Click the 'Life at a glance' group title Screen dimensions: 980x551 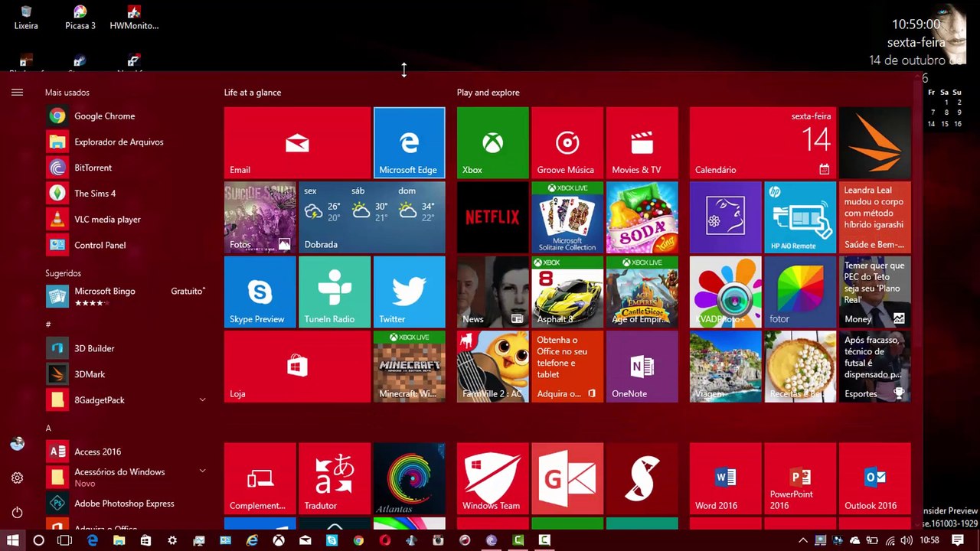point(253,93)
